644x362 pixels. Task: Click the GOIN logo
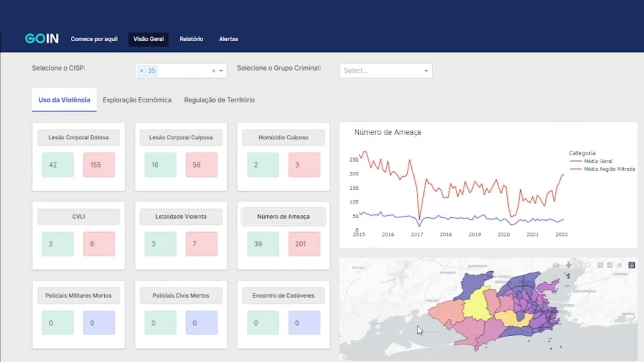[42, 39]
